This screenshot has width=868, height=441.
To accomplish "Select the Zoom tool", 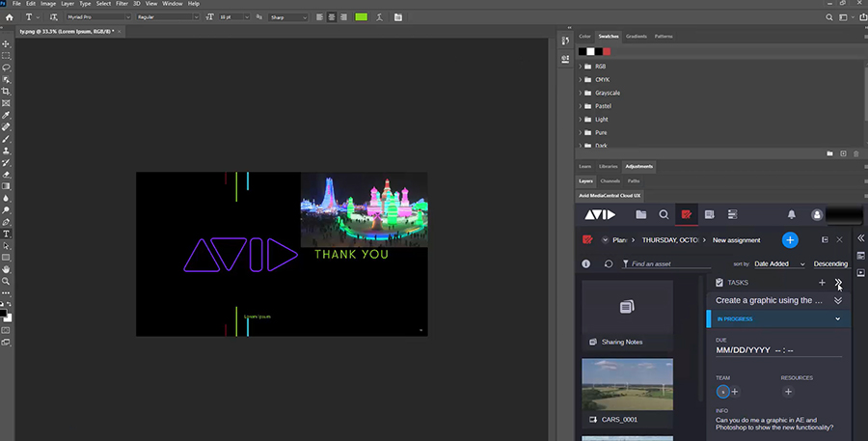I will click(x=6, y=282).
